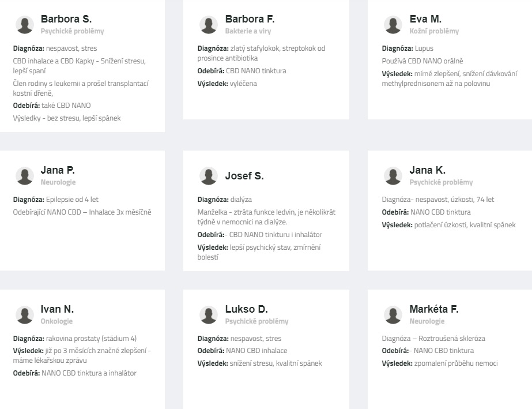
Task: Click the Josef S. name heading
Action: (x=244, y=176)
